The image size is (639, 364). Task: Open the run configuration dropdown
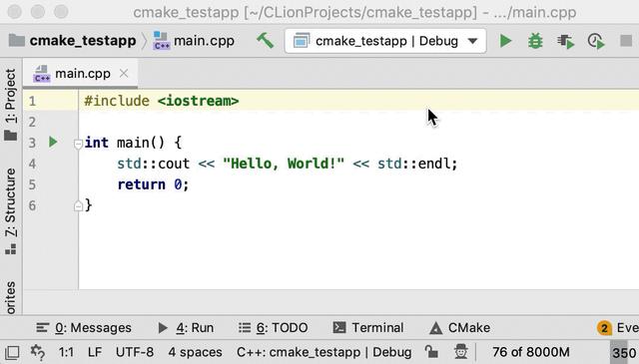point(385,41)
